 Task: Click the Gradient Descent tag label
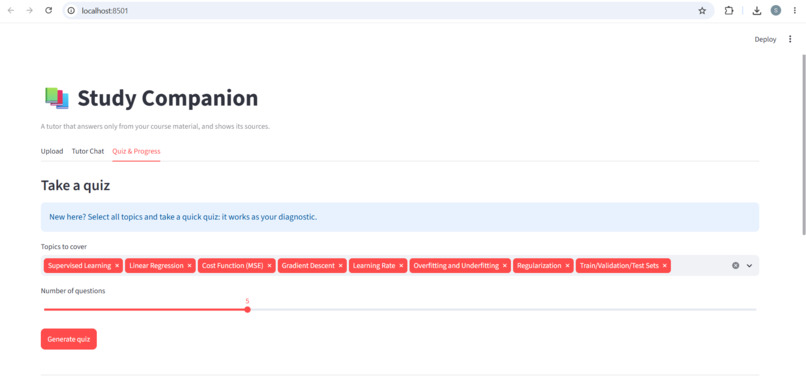pos(308,266)
